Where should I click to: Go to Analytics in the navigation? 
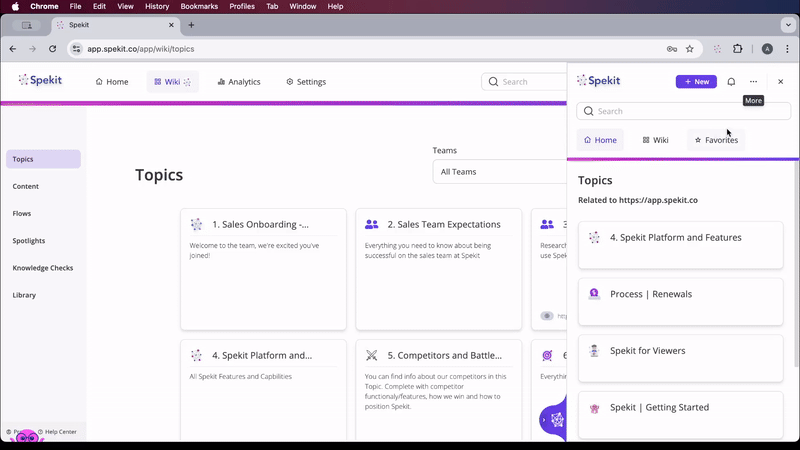point(239,82)
